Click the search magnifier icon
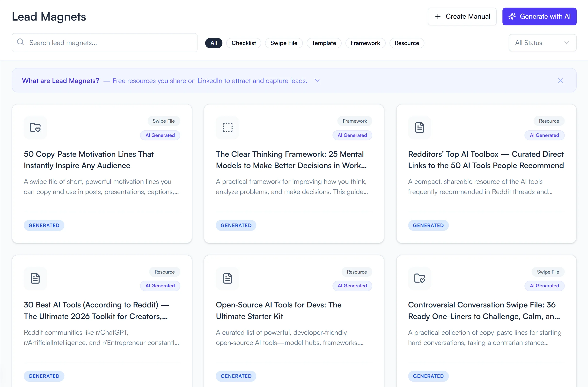The image size is (588, 387). (21, 42)
